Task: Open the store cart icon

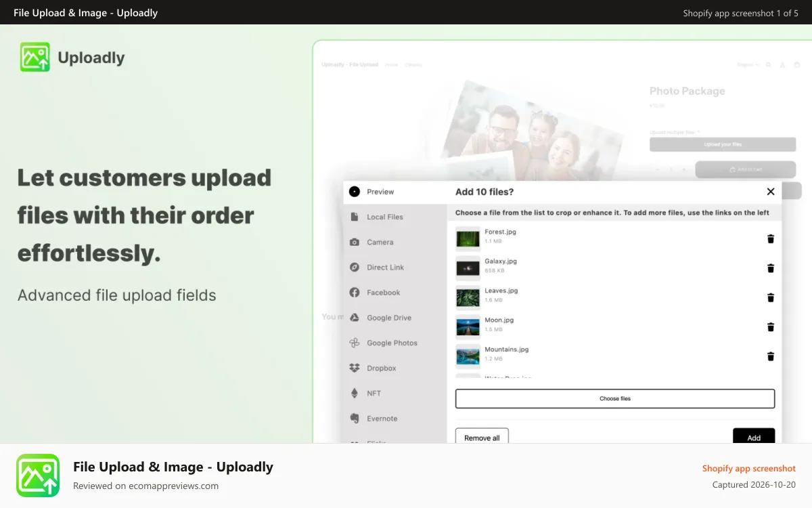Action: pyautogui.click(x=797, y=65)
